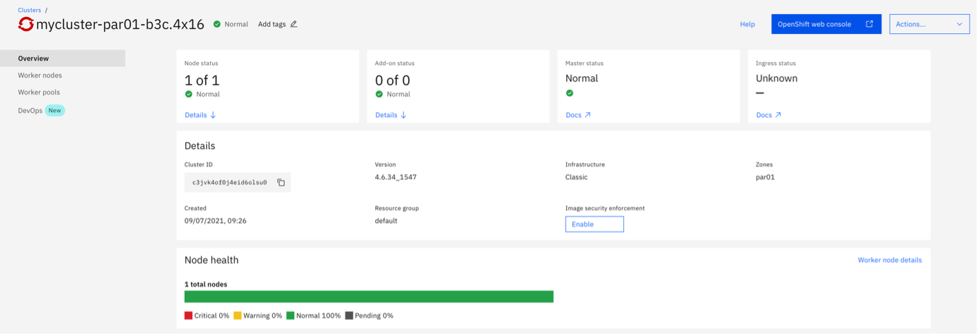Viewport: 980px width, 336px height.
Task: Click arrow icon of Master status Docs link
Action: click(x=587, y=115)
